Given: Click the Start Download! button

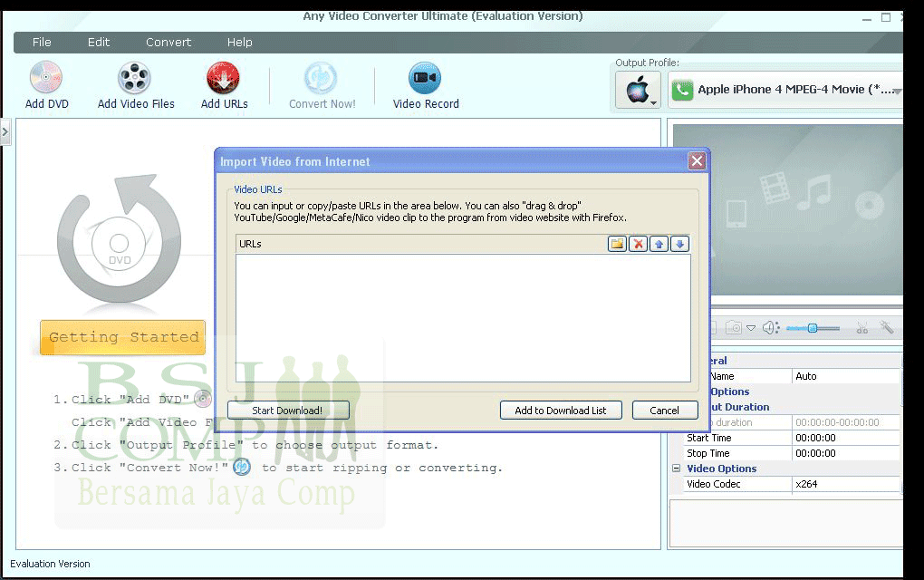Looking at the screenshot, I should tap(288, 411).
